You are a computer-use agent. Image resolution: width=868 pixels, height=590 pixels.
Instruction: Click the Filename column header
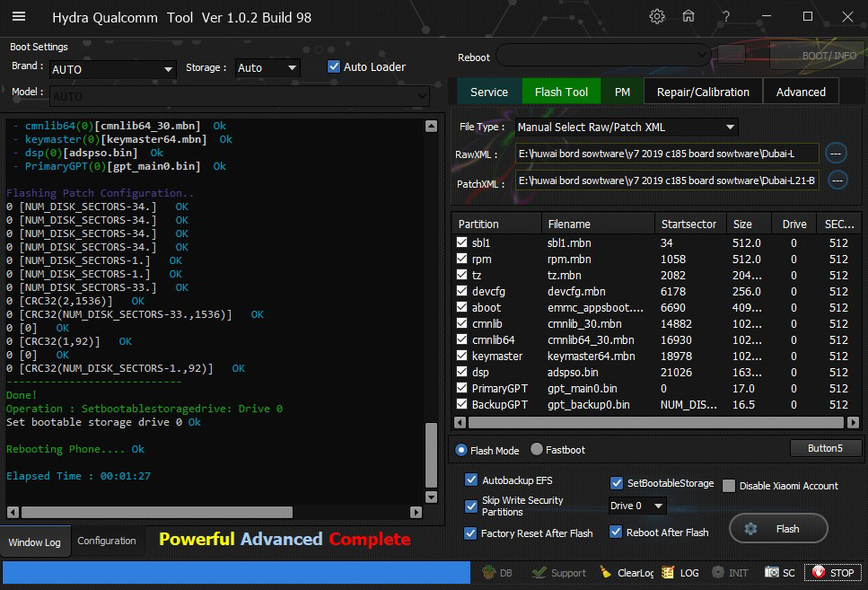[598, 224]
